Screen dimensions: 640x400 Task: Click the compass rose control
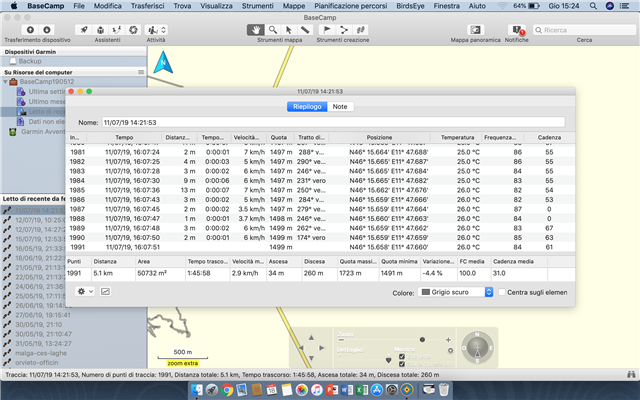(x=477, y=348)
